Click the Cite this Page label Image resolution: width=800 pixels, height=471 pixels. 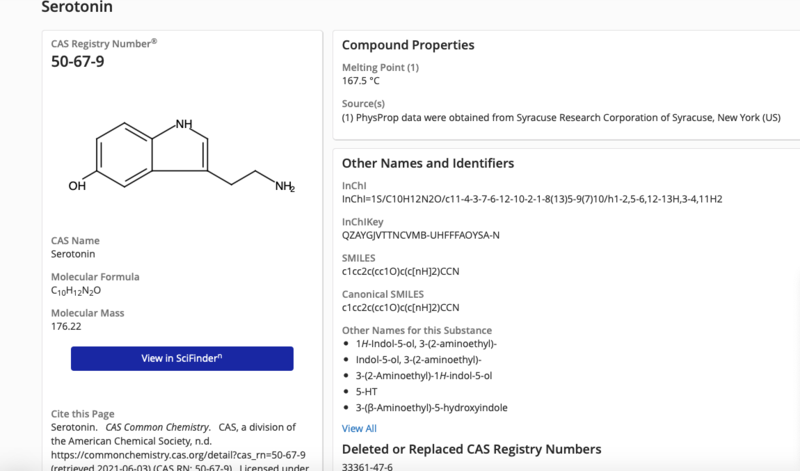point(82,413)
